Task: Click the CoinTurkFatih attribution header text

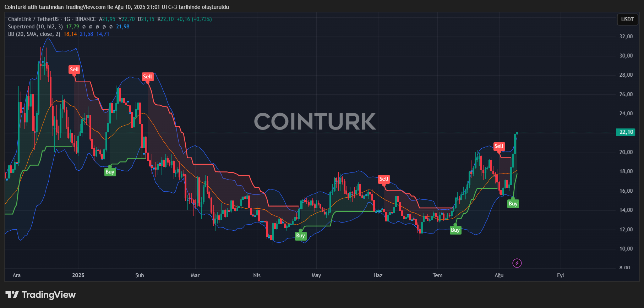Action: (x=116, y=7)
